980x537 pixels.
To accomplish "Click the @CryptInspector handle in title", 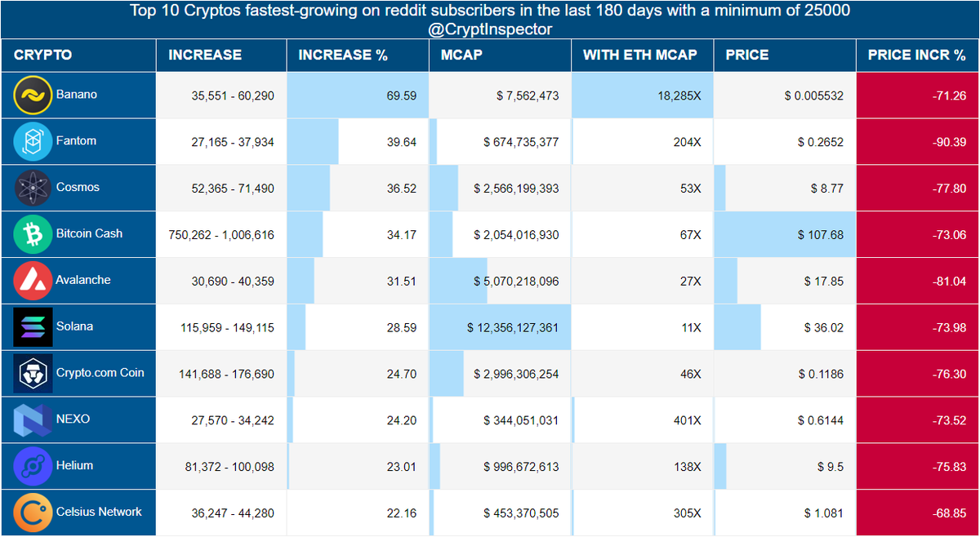I will coord(490,29).
